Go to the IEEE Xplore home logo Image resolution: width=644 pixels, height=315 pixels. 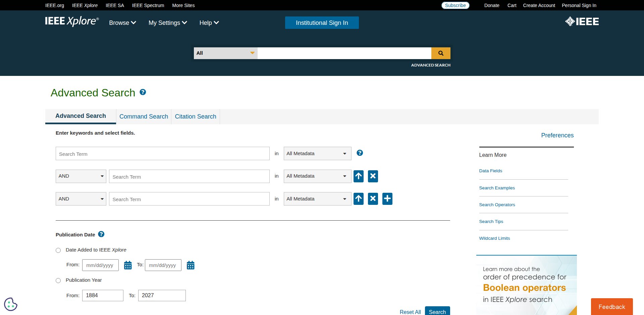(72, 21)
